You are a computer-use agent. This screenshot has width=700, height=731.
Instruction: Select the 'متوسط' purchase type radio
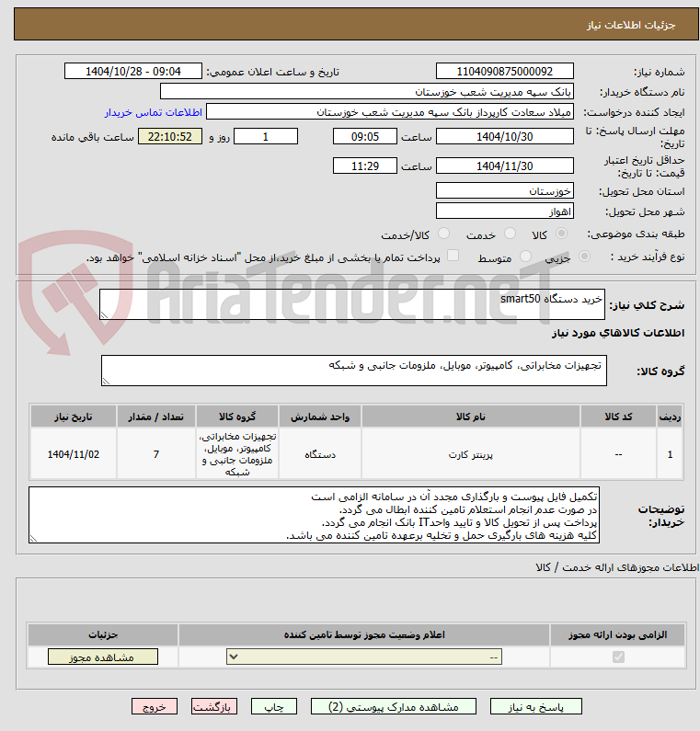point(525,256)
